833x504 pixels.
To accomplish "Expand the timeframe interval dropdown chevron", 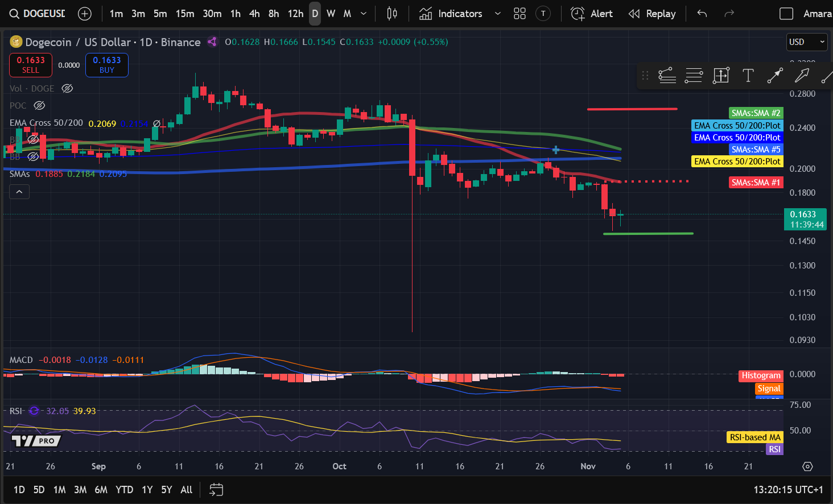I will pos(362,13).
